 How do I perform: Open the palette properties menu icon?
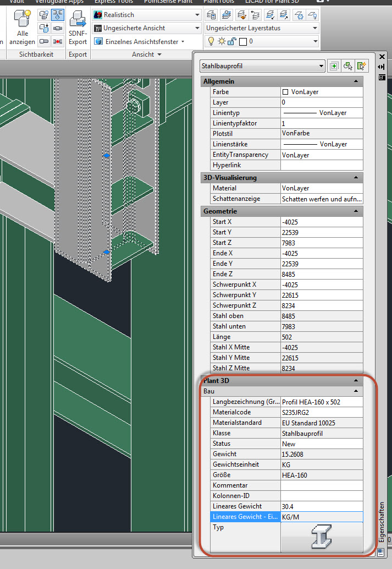tap(382, 77)
